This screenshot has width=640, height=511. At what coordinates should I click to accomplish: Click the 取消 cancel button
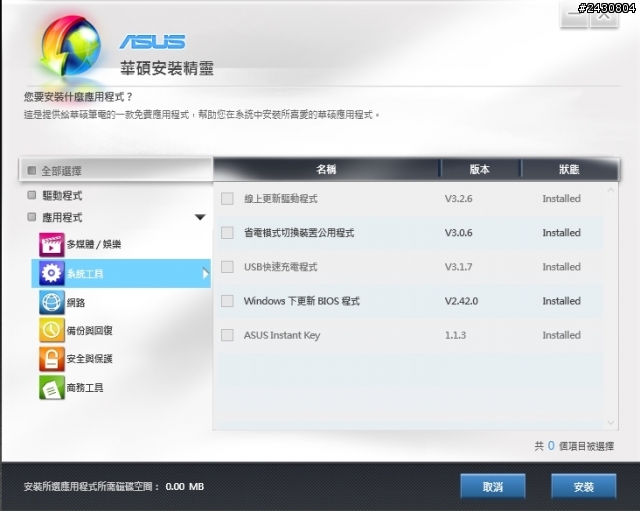coord(493,487)
